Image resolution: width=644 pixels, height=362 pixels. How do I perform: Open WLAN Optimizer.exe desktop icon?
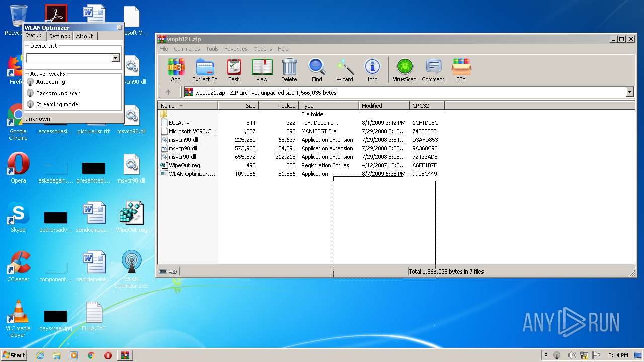[x=131, y=269]
